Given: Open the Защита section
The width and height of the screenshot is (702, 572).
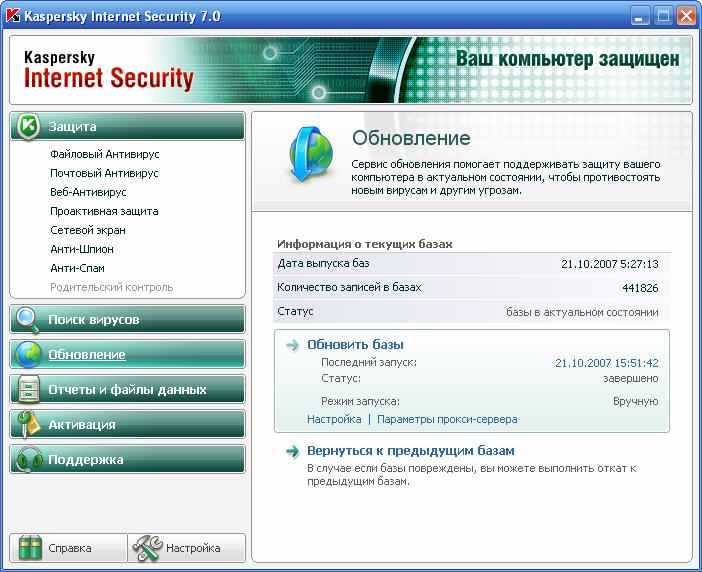Looking at the screenshot, I should click(x=127, y=126).
